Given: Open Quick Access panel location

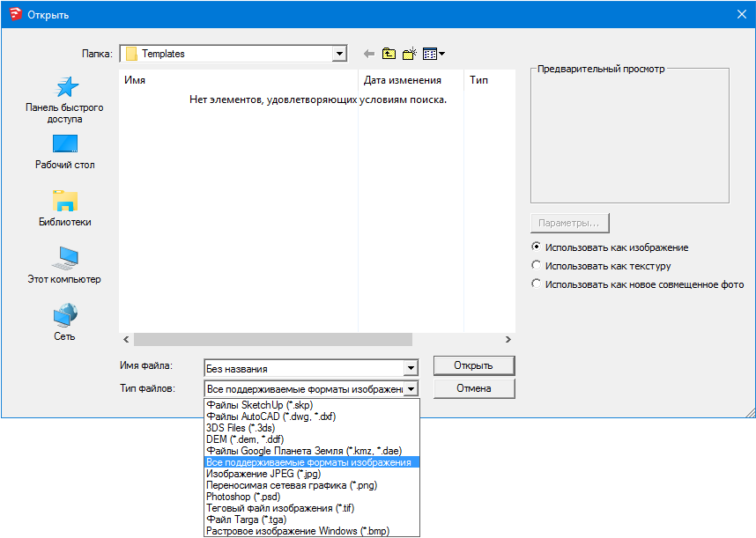Looking at the screenshot, I should click(64, 99).
